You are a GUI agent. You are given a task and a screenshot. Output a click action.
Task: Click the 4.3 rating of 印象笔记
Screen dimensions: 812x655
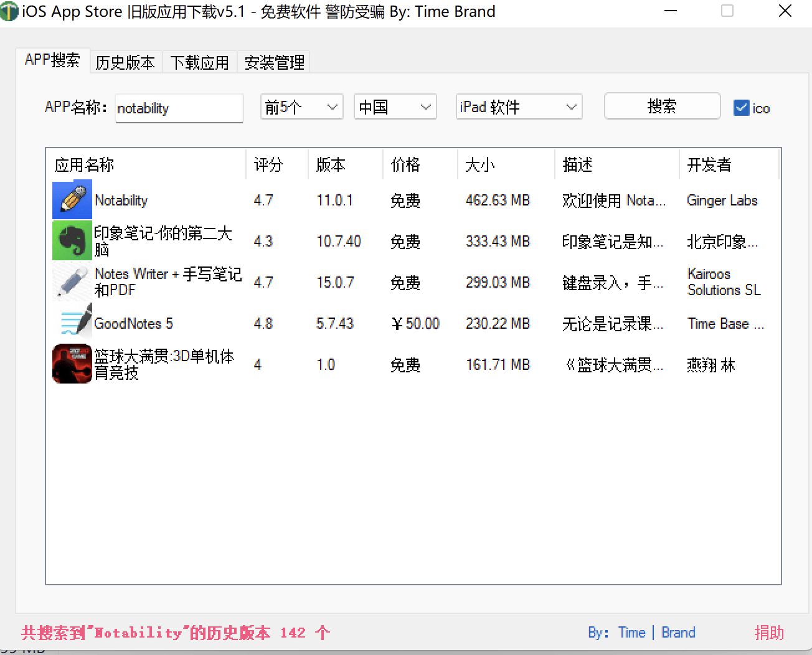point(263,242)
